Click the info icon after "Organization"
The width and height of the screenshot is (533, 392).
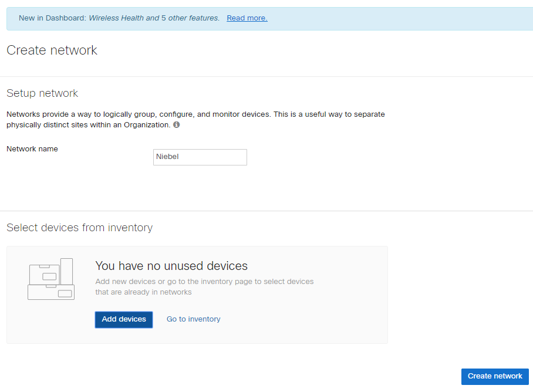[176, 125]
